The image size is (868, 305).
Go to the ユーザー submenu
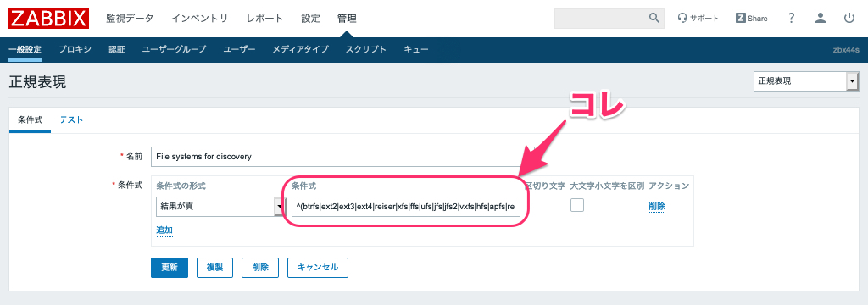click(x=239, y=49)
